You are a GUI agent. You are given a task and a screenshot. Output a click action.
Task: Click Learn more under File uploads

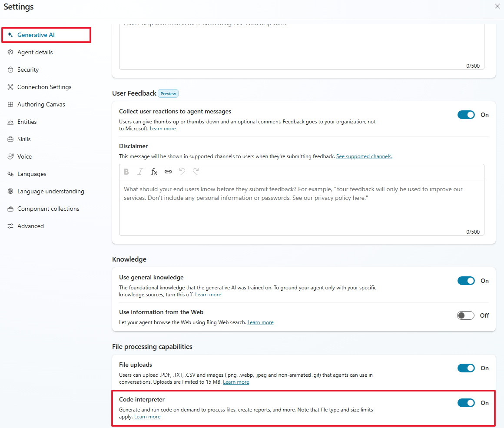tap(236, 382)
